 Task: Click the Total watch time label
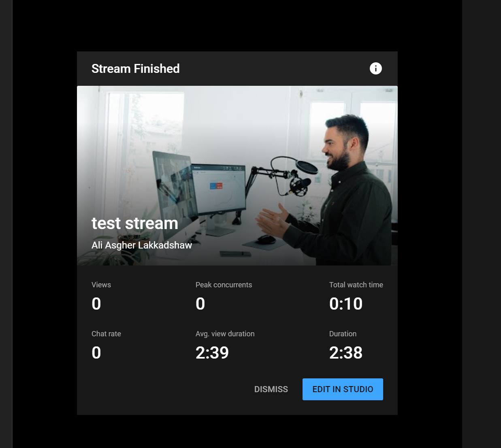tap(356, 285)
